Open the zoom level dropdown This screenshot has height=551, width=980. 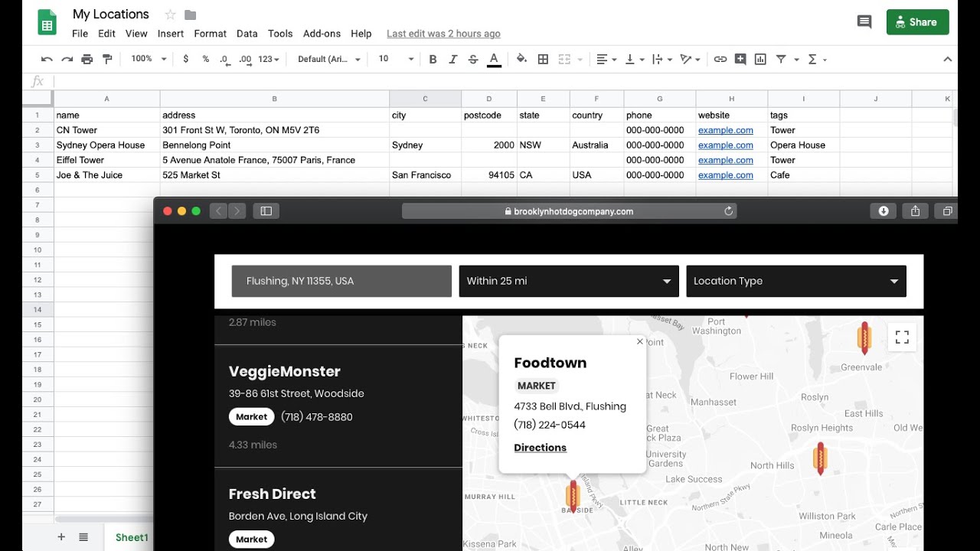click(x=149, y=59)
